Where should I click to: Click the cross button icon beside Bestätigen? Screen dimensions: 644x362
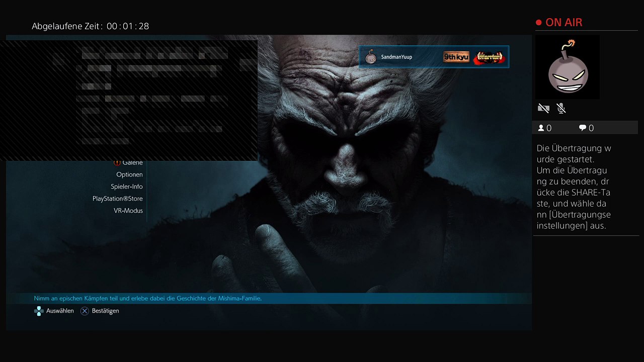coord(85,311)
